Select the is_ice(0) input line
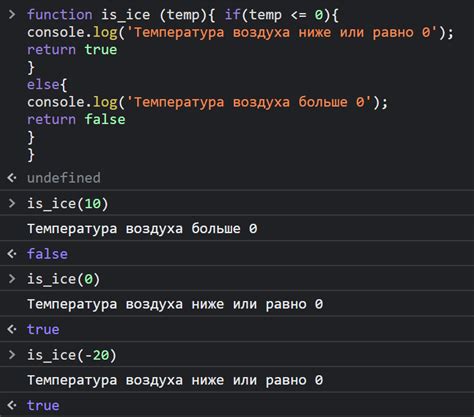 63,279
